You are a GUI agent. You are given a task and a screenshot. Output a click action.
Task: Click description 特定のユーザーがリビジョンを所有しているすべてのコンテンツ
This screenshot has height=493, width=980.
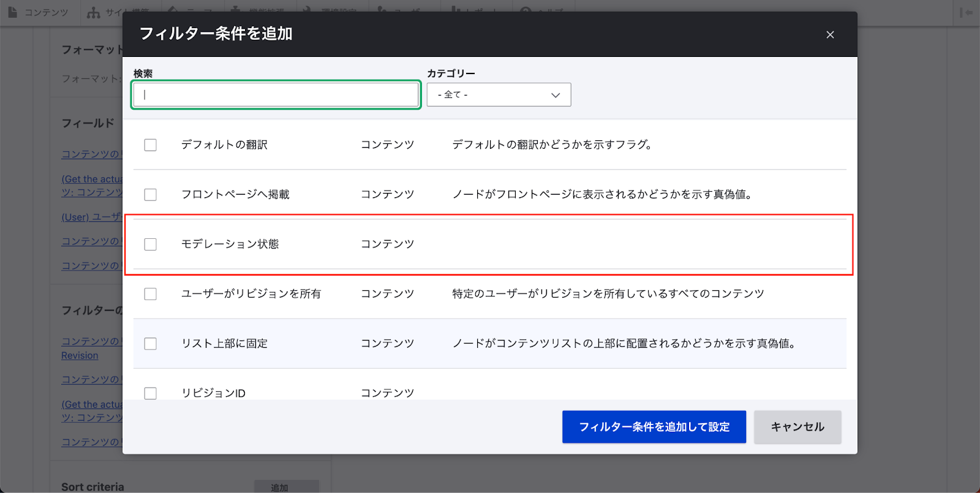(x=608, y=294)
